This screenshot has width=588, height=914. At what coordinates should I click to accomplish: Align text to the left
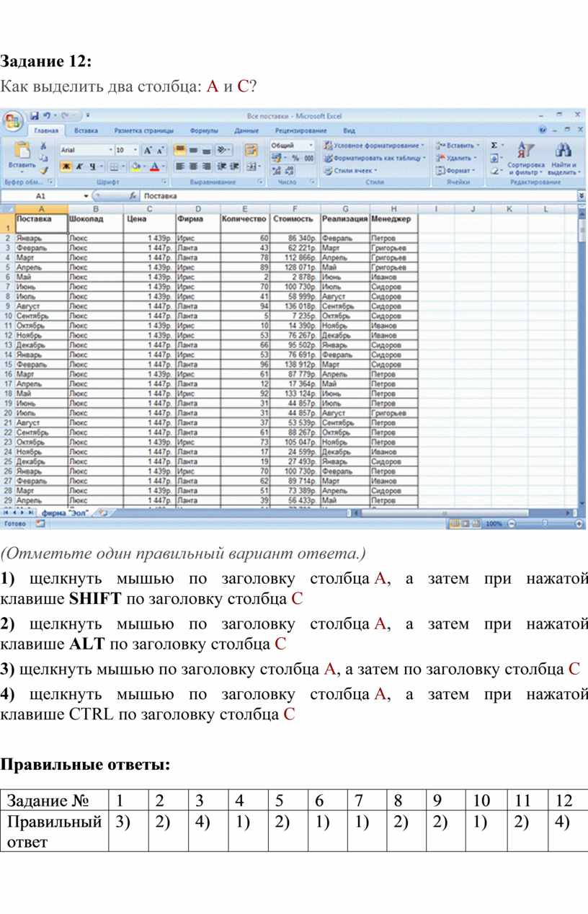[x=179, y=167]
